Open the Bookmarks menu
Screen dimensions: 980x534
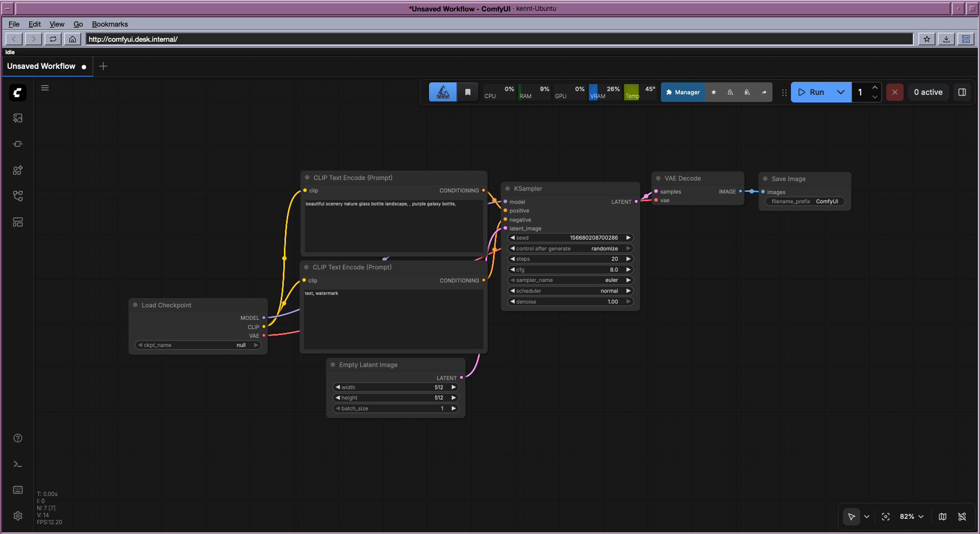pos(110,24)
